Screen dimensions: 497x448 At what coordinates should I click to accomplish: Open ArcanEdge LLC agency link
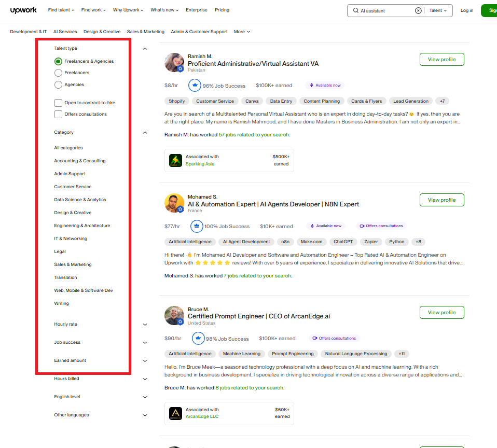pos(202,416)
